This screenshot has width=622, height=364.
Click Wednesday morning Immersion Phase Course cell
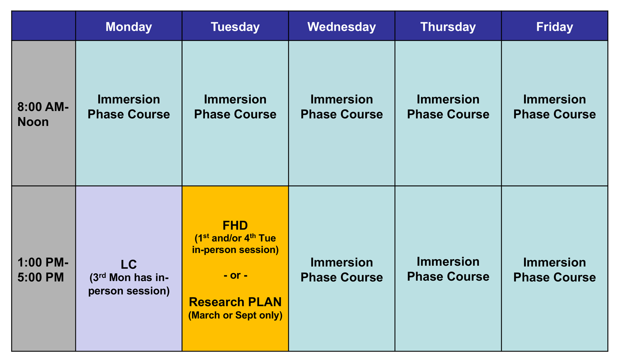[x=342, y=113]
